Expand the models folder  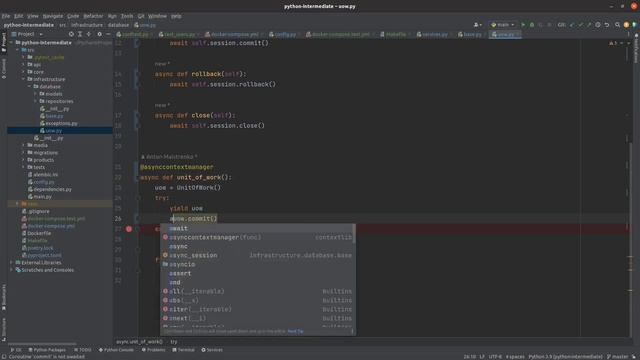pos(35,94)
